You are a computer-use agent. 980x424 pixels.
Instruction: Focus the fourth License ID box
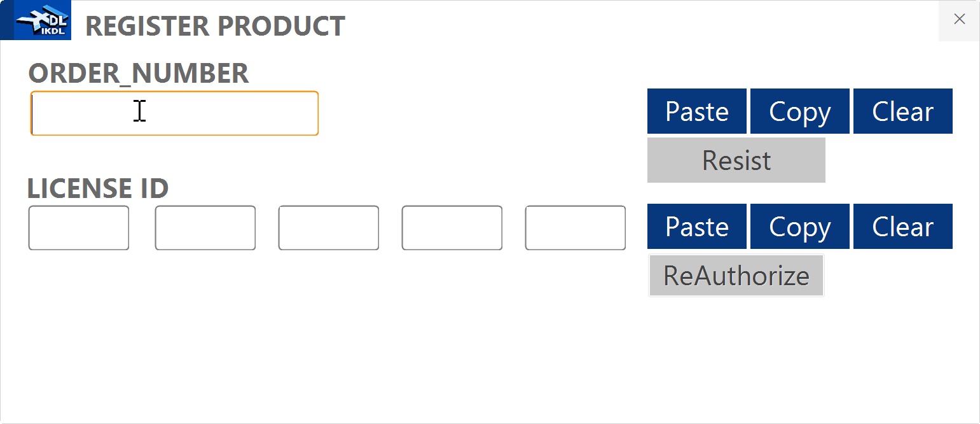click(452, 228)
